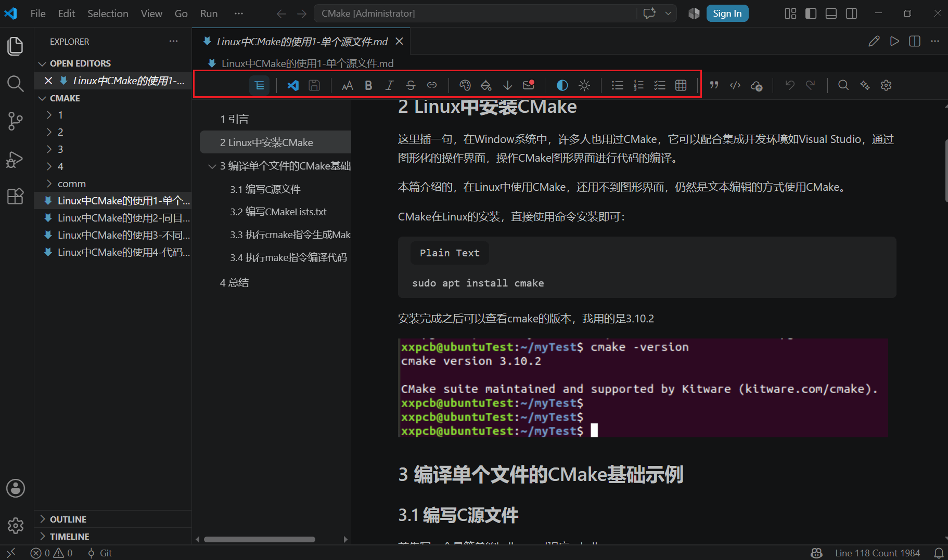Click the outline panel horizontal scrollbar

(x=260, y=539)
